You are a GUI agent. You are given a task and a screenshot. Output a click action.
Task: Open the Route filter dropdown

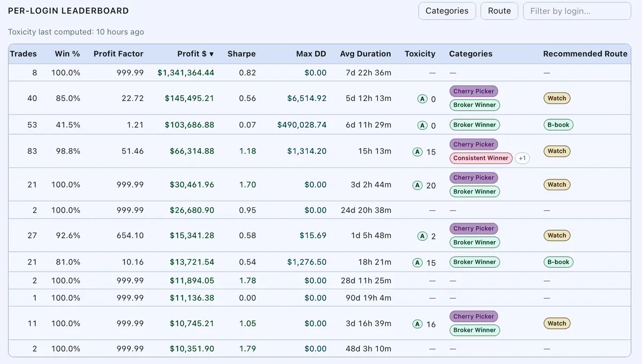click(499, 11)
